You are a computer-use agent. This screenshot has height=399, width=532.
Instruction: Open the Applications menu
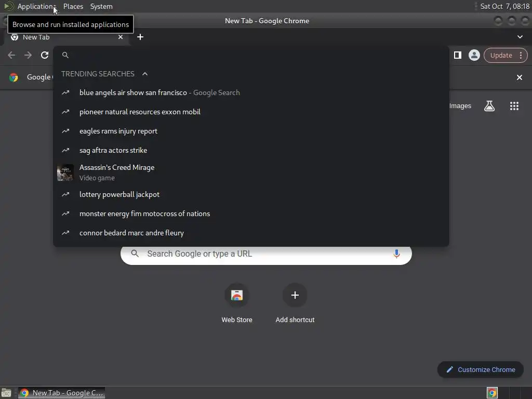click(x=36, y=6)
